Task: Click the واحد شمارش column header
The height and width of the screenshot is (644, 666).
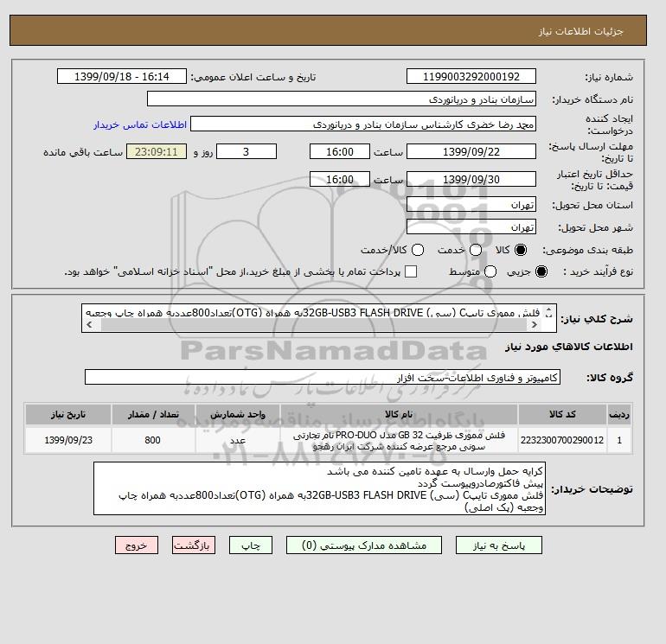Action: click(238, 414)
